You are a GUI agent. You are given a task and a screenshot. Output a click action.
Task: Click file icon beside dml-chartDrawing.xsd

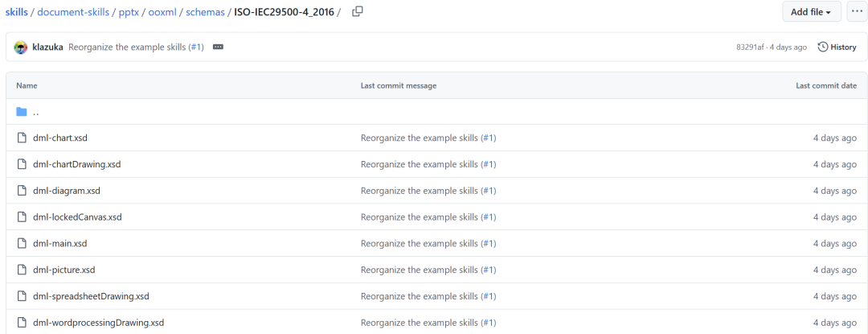tap(22, 164)
